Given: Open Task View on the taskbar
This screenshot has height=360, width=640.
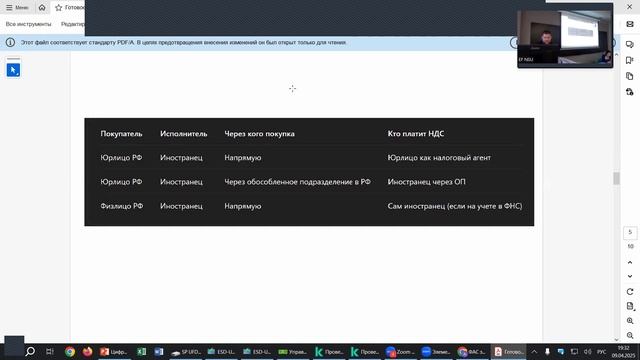Looking at the screenshot, I should [49, 351].
